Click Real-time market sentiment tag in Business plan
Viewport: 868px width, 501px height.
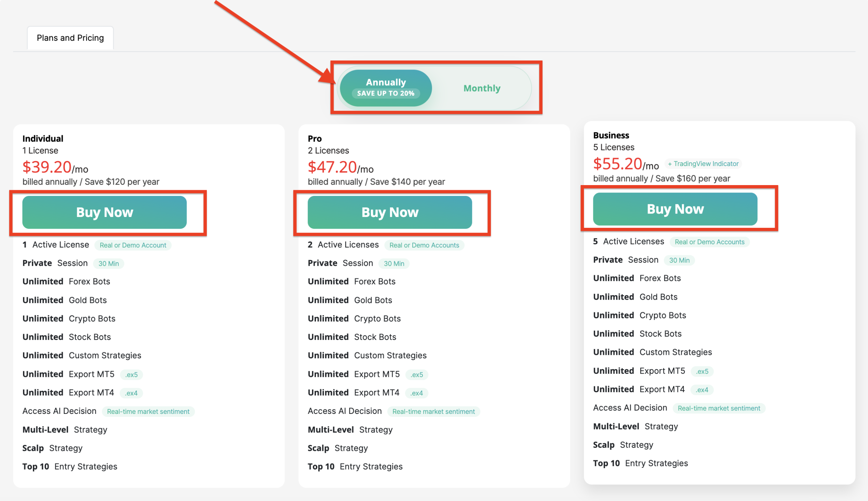point(718,408)
